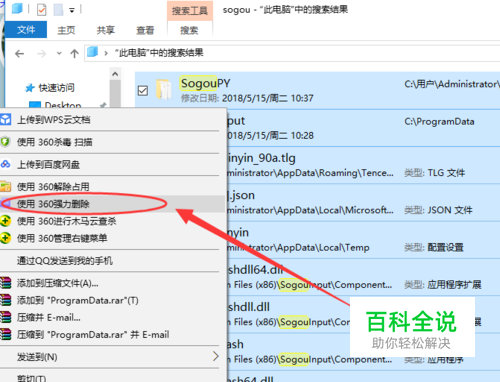Select the result in AppData\Local\Temp

coord(364,240)
